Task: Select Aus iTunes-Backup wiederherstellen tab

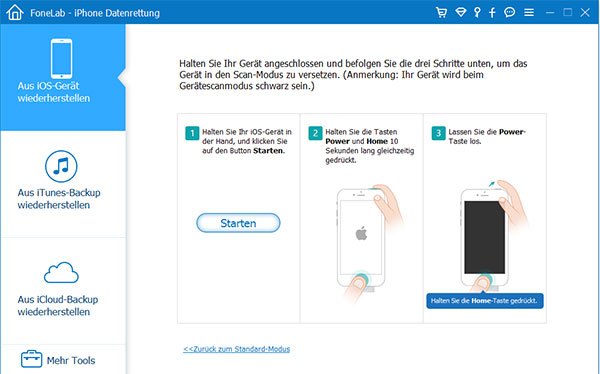Action: pos(63,184)
